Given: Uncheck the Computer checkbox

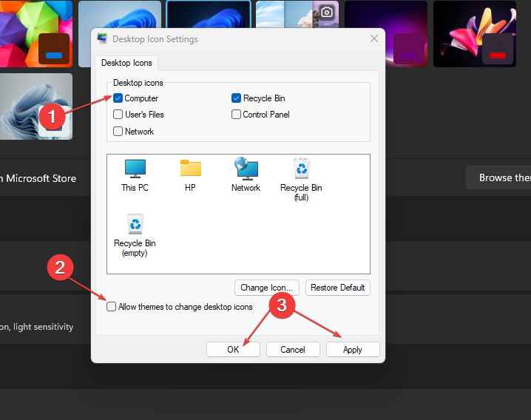Looking at the screenshot, I should click(x=118, y=98).
